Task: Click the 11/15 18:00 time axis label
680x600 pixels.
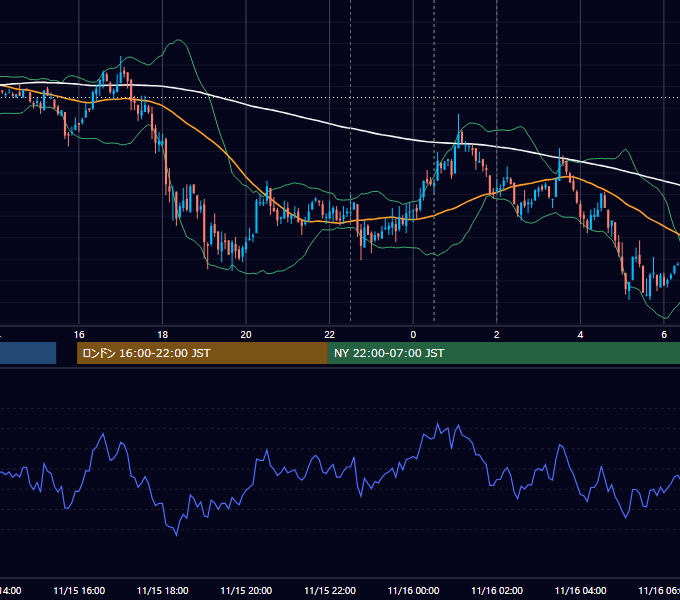Action: (163, 590)
